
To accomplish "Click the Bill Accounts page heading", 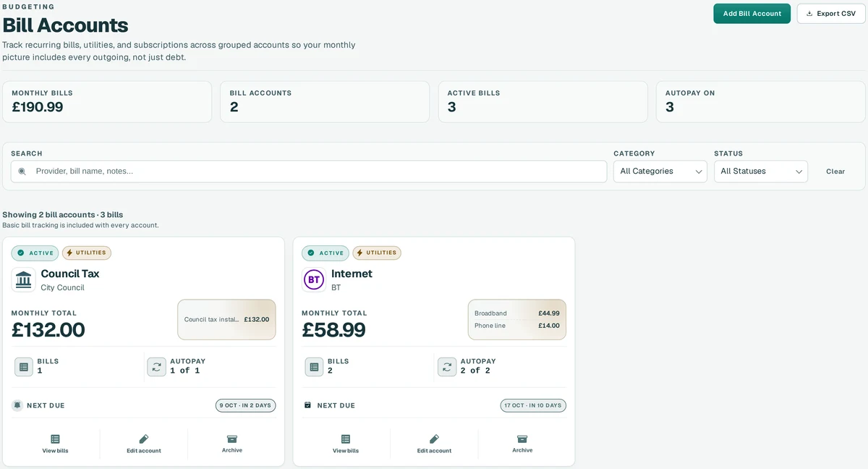I will (x=65, y=25).
